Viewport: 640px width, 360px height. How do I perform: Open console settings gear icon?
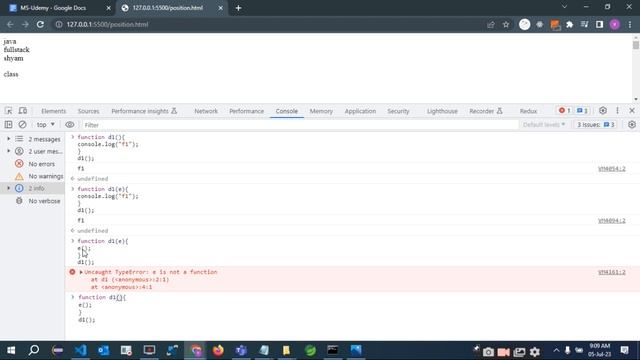coord(632,124)
